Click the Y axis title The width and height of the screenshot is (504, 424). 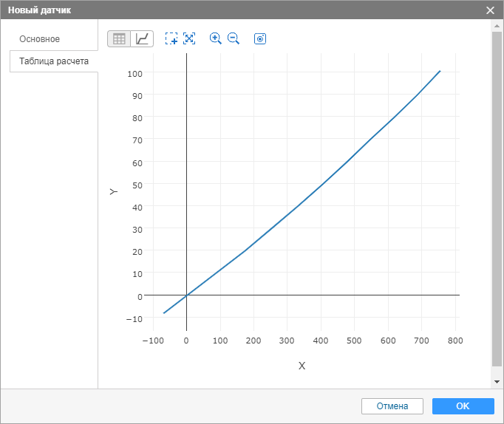point(114,192)
